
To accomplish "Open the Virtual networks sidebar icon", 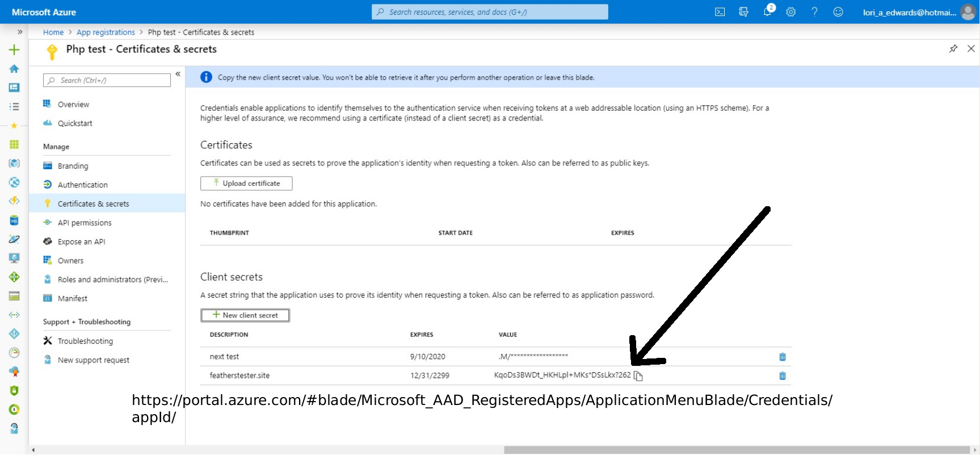I will pos(14,315).
